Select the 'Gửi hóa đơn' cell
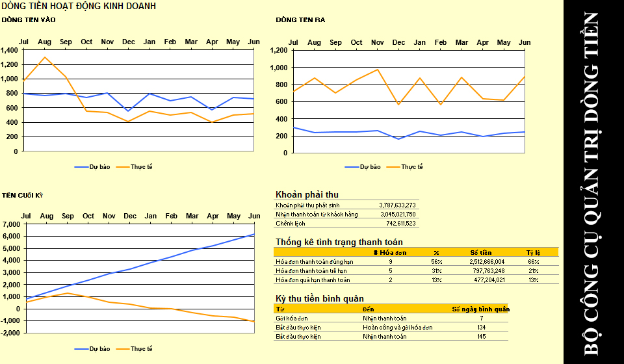Image resolution: width=624 pixels, height=364 pixels. tap(292, 318)
